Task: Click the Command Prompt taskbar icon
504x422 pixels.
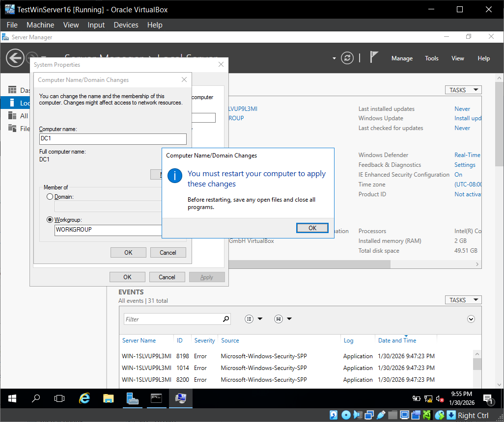Action: coord(156,398)
